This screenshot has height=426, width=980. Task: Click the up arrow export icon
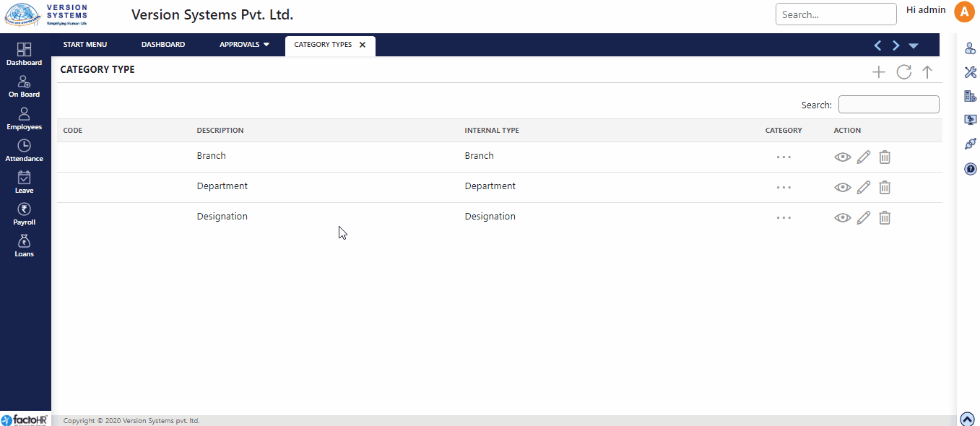coord(927,71)
